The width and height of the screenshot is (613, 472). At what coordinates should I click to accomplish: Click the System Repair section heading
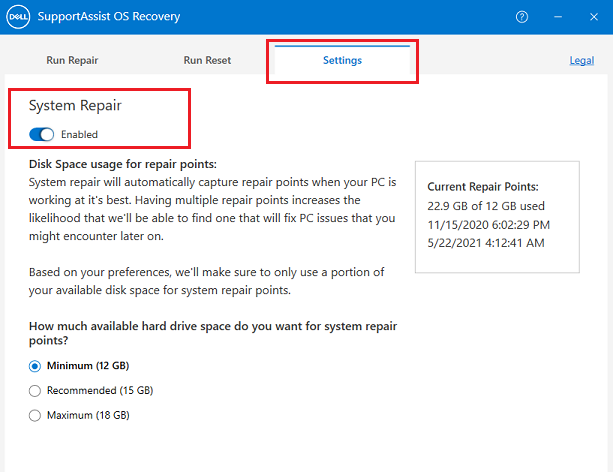pyautogui.click(x=75, y=105)
